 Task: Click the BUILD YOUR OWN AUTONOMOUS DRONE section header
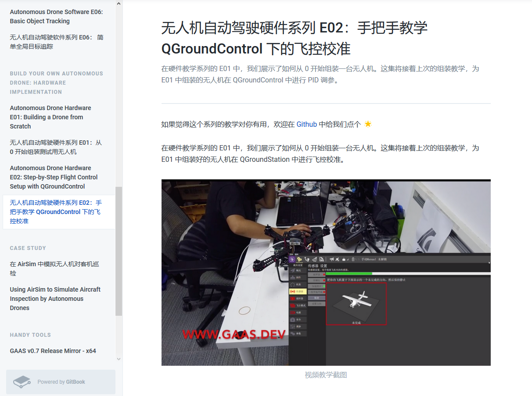tap(57, 82)
